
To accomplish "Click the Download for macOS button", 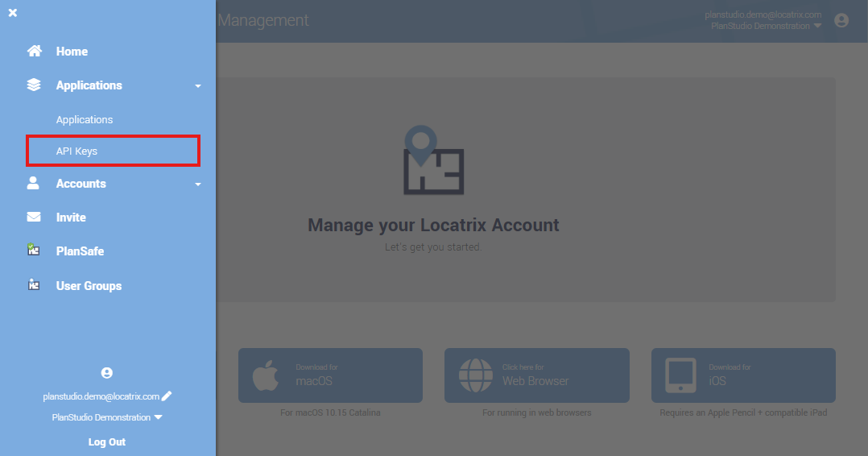I will pyautogui.click(x=330, y=375).
